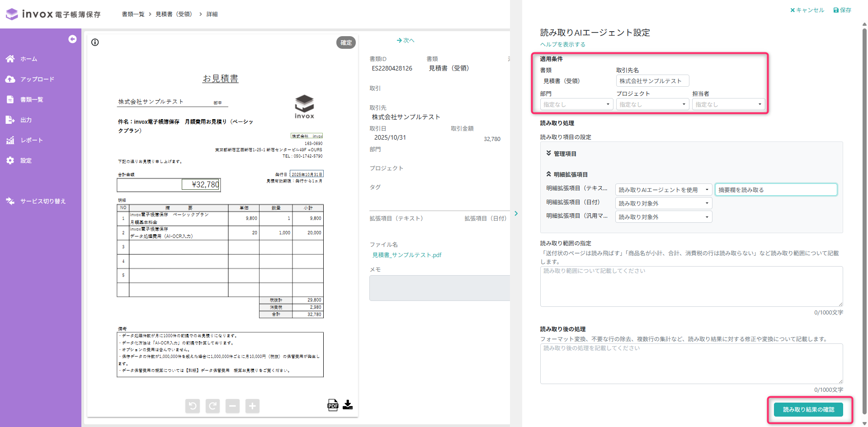Open the 見積書_サンプルテスト.pdf link
This screenshot has width=868, height=427.
pyautogui.click(x=407, y=255)
